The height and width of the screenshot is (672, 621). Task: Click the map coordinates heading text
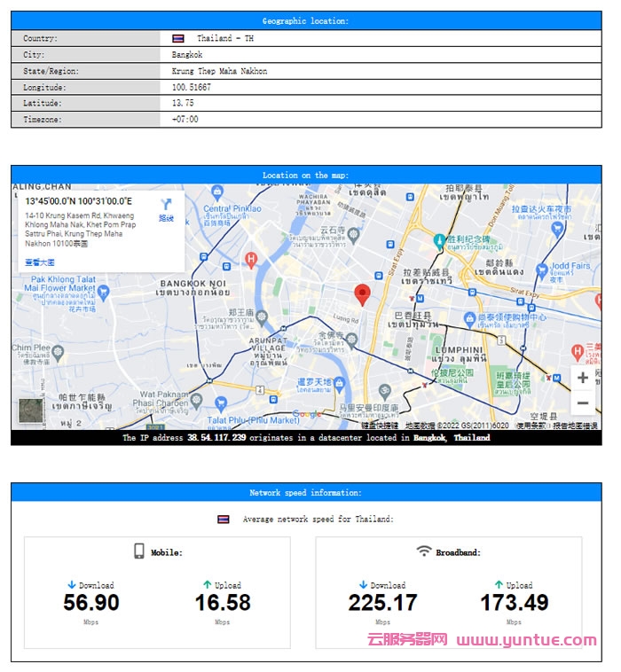point(78,201)
